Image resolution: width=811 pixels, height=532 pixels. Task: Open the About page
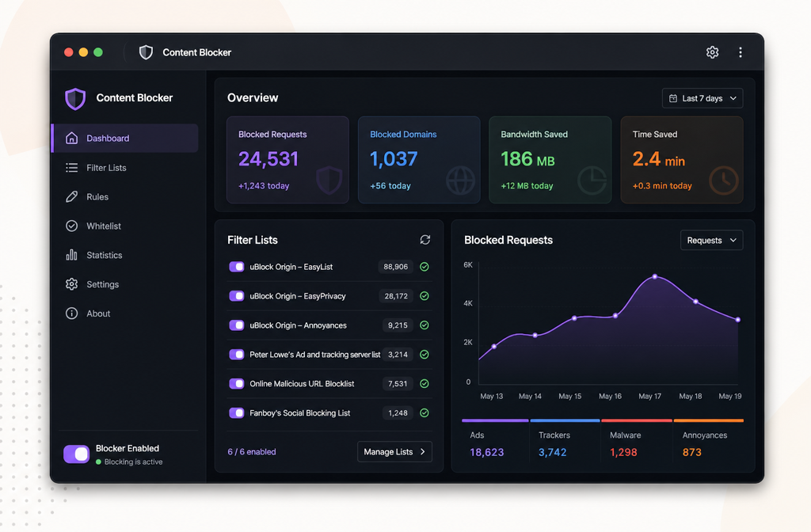tap(124, 313)
